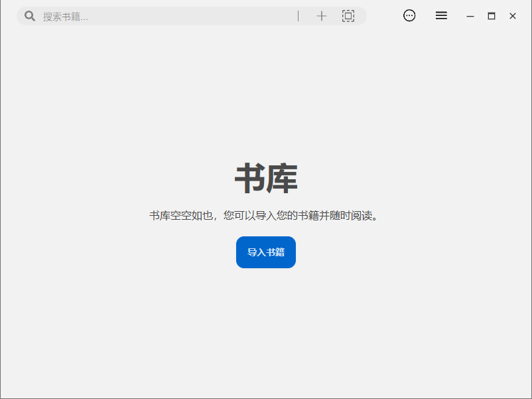Click the 导入书籍 button

(x=265, y=252)
